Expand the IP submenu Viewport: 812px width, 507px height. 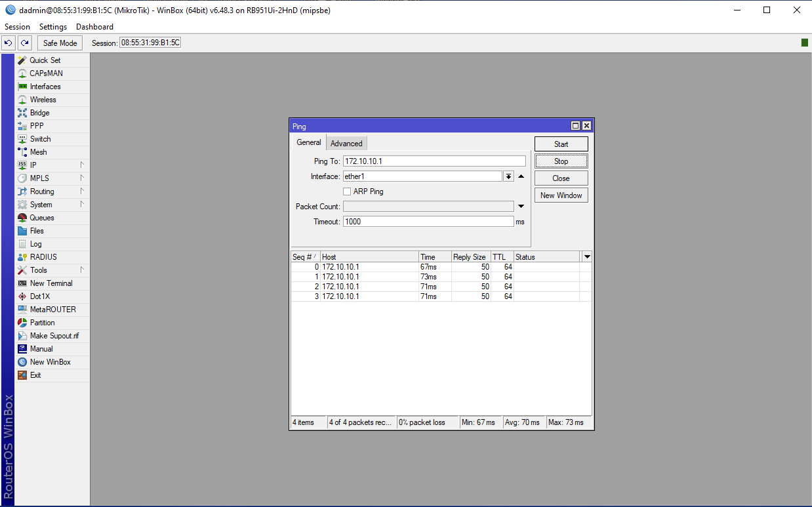pos(82,165)
